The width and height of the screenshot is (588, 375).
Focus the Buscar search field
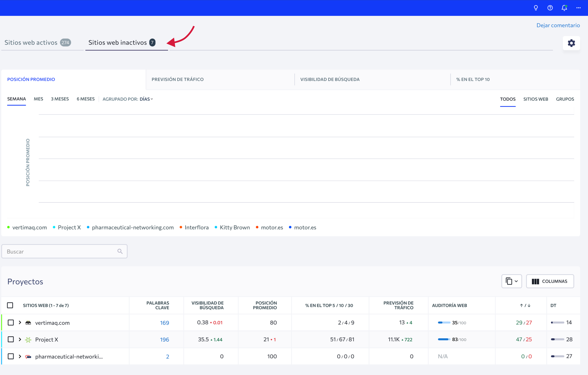(x=64, y=251)
